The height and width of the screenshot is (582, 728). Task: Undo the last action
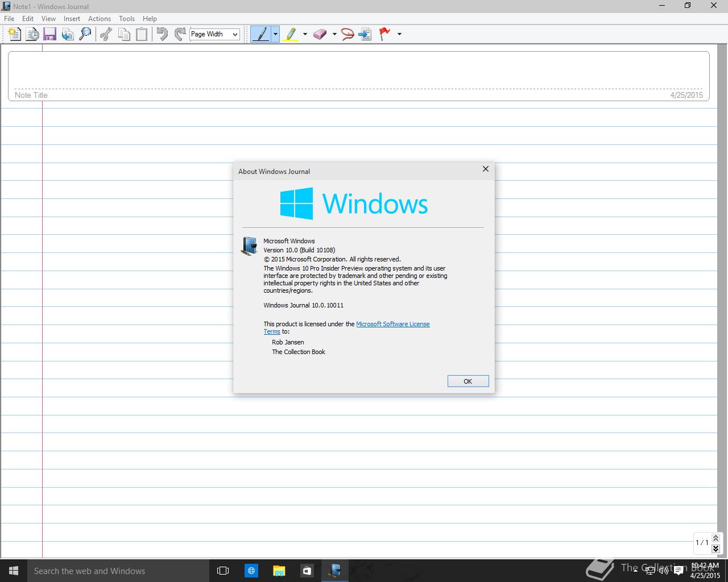click(x=162, y=34)
